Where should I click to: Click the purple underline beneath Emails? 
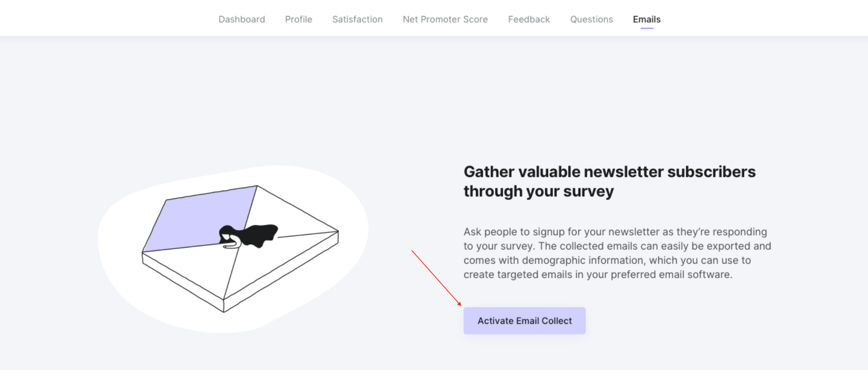647,28
